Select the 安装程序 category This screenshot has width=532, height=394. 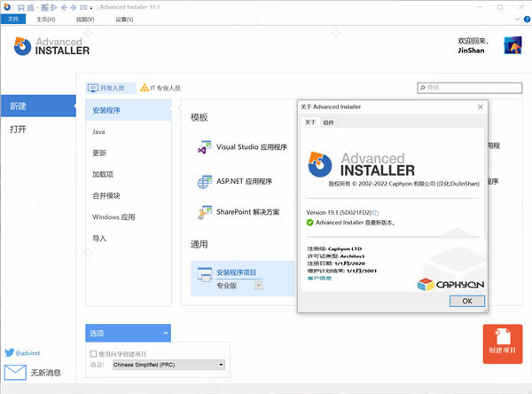[129, 110]
